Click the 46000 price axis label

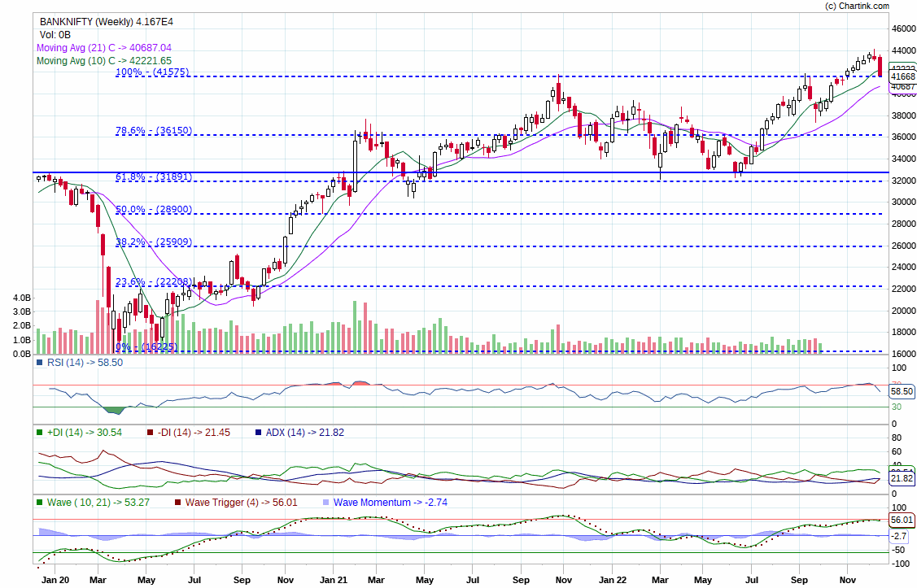click(903, 28)
